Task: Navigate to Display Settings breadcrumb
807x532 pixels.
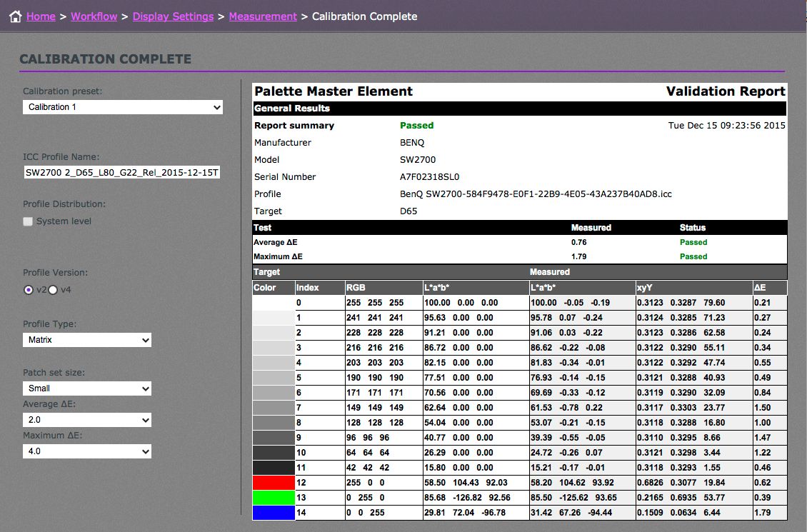Action: (x=173, y=16)
